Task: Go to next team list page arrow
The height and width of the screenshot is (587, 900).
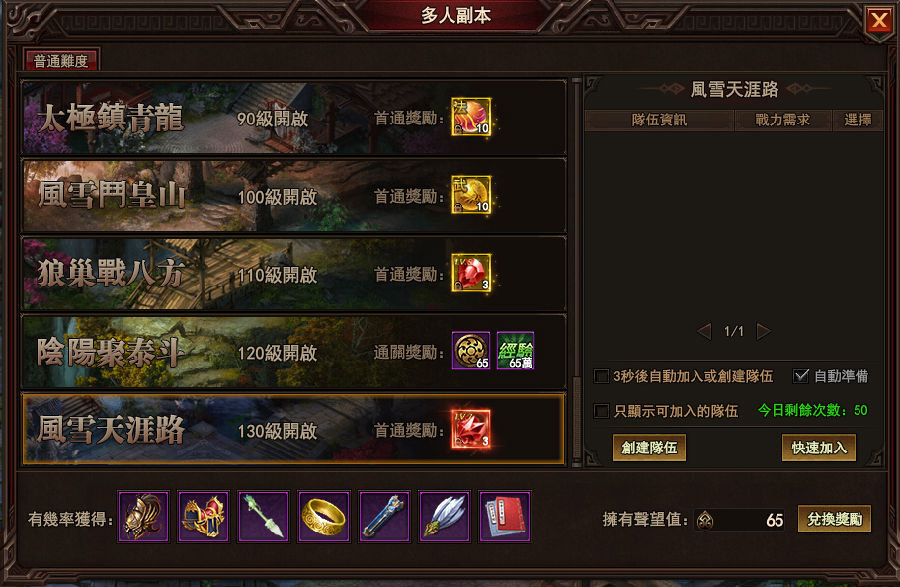Action: [763, 332]
